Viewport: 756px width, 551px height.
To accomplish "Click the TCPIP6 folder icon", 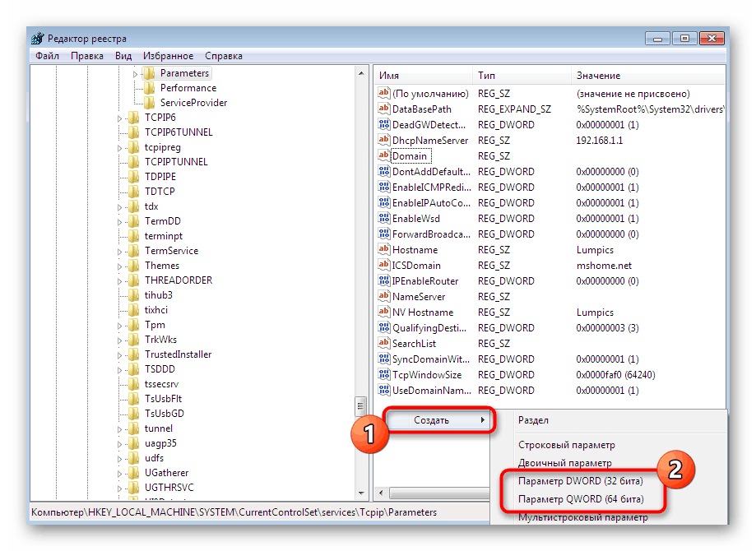I will click(134, 118).
